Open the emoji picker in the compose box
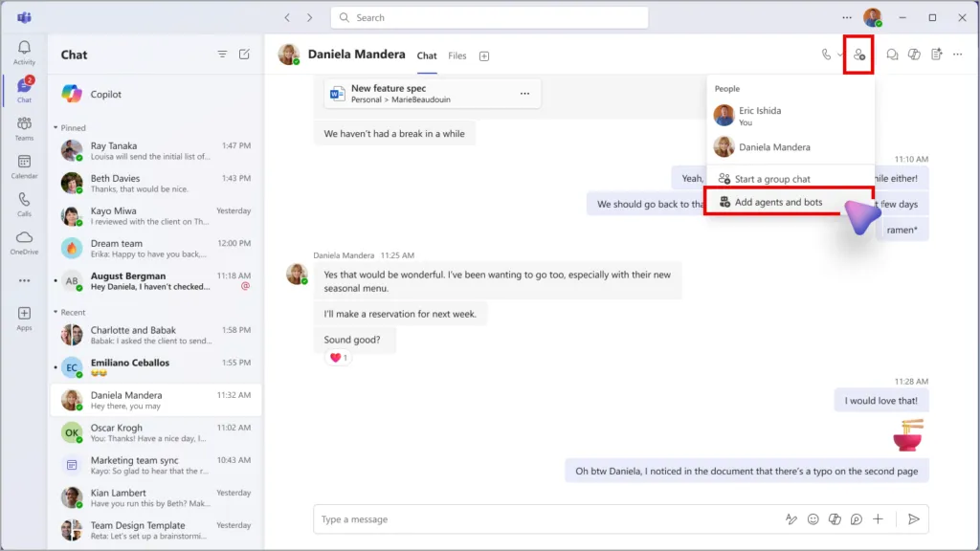The width and height of the screenshot is (980, 551). tap(813, 519)
